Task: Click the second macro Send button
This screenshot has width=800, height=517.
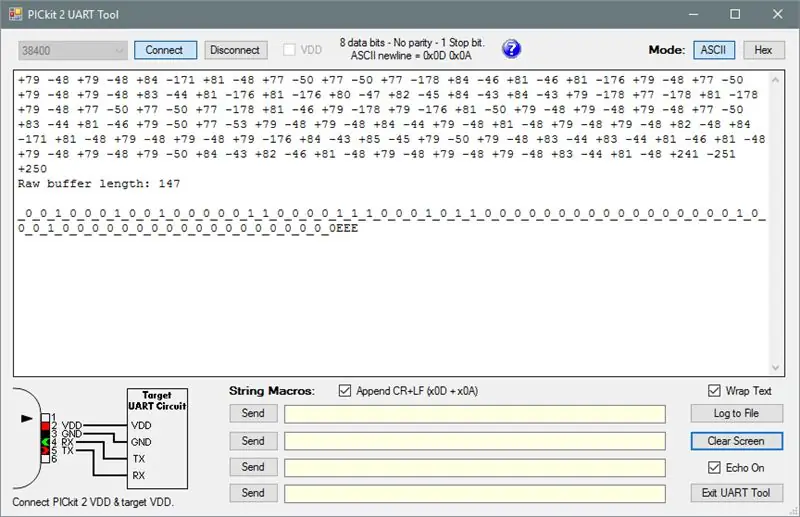Action: [x=253, y=441]
